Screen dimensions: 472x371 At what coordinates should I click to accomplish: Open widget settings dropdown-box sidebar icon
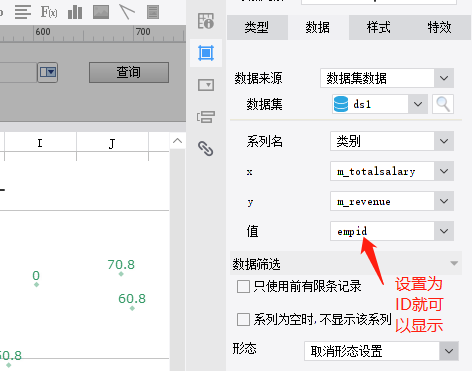[x=206, y=85]
